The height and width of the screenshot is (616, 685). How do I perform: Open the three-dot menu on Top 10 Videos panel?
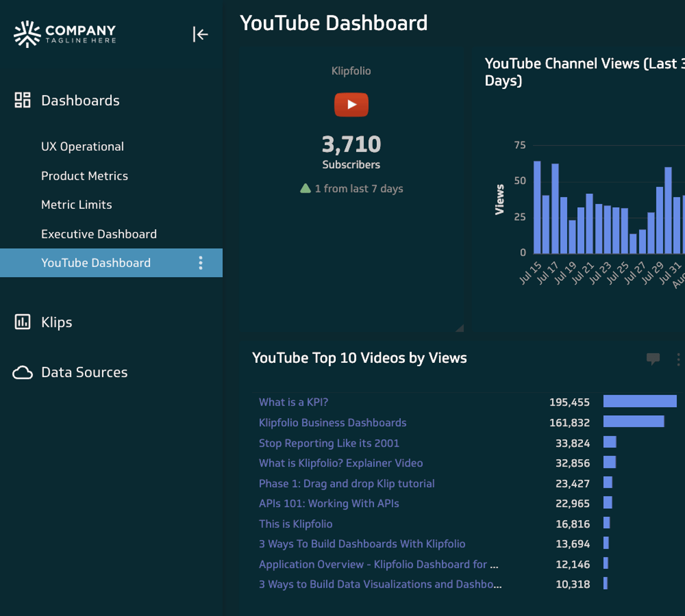(x=679, y=359)
